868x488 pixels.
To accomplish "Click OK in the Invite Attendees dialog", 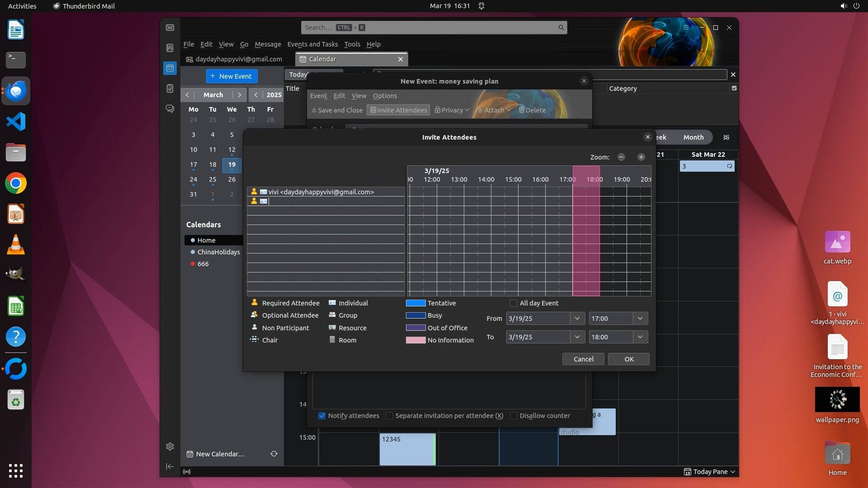I will [x=628, y=359].
